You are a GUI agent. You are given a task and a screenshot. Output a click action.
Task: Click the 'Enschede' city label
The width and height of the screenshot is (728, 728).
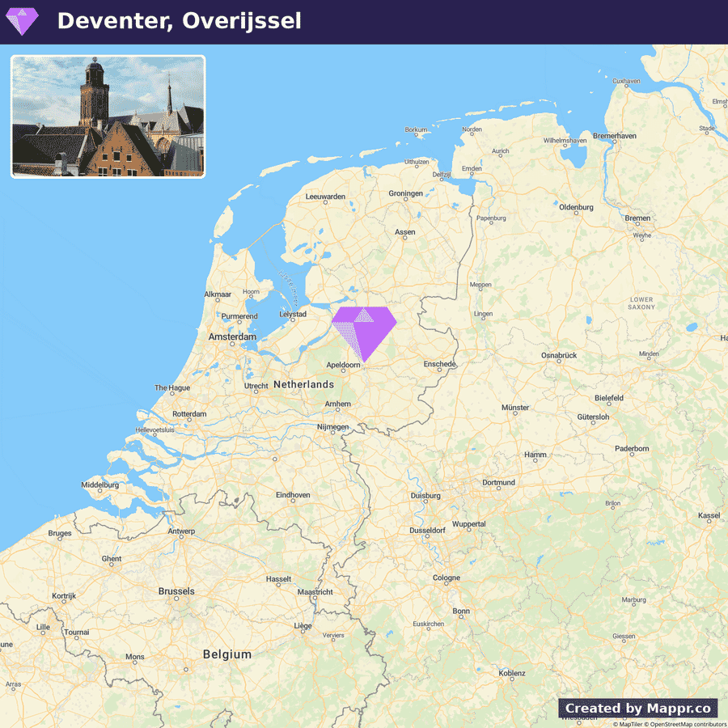pyautogui.click(x=440, y=364)
